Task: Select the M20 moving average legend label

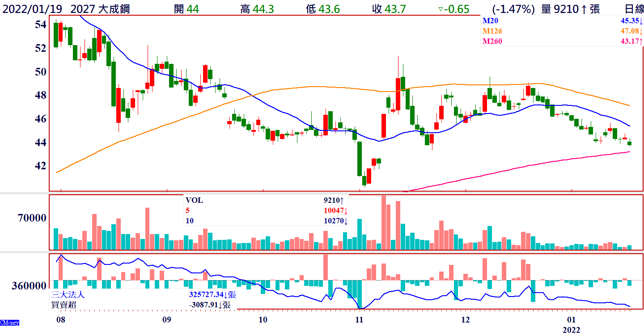Action: [490, 21]
